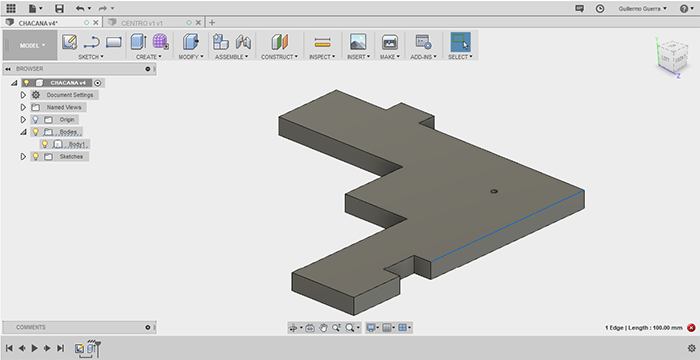Switch to the CENTRO v1 v1 tab
700x360 pixels.
[x=142, y=23]
